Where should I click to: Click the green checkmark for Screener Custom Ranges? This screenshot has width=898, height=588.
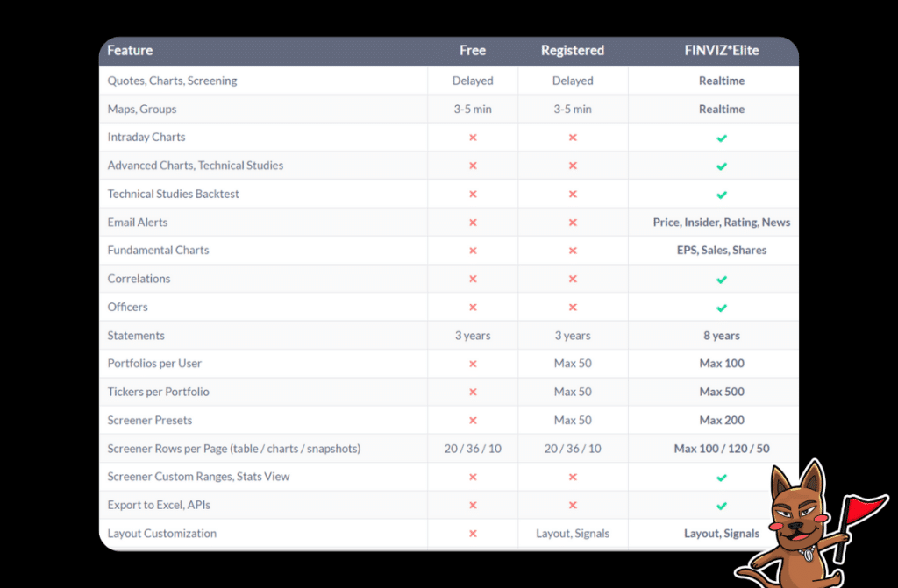pyautogui.click(x=721, y=477)
